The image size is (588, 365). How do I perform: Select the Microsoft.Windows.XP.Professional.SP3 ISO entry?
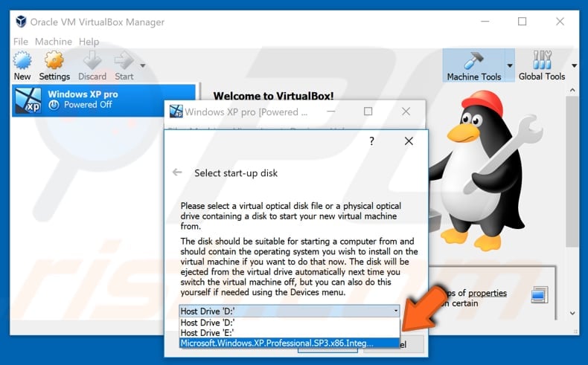click(x=290, y=343)
